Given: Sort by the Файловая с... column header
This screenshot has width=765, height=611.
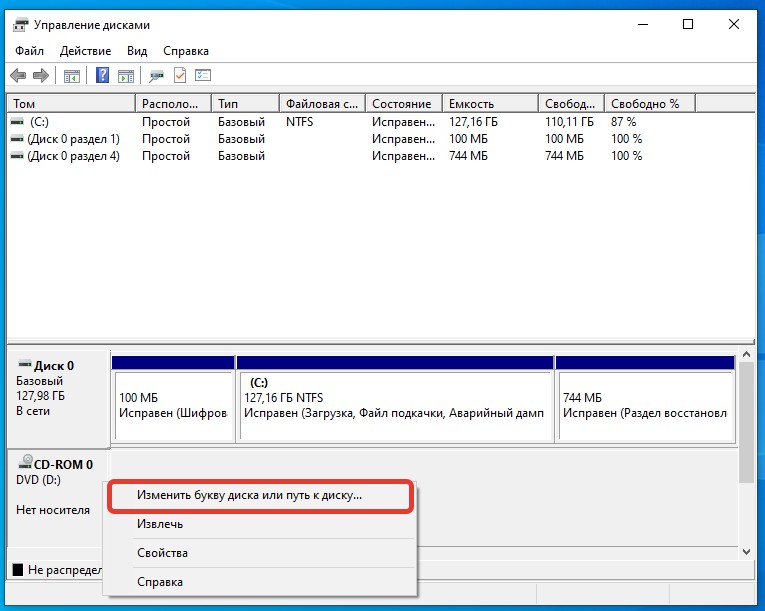Looking at the screenshot, I should tap(322, 104).
